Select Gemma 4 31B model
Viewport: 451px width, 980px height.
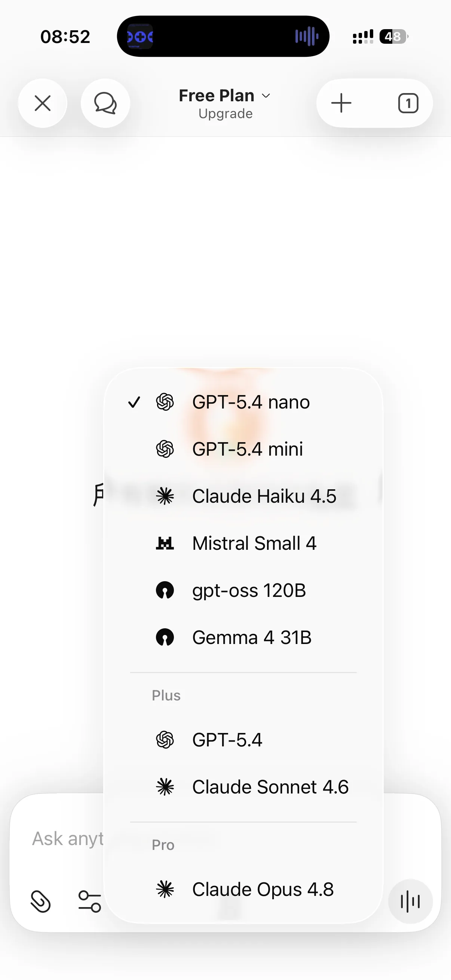pos(243,637)
